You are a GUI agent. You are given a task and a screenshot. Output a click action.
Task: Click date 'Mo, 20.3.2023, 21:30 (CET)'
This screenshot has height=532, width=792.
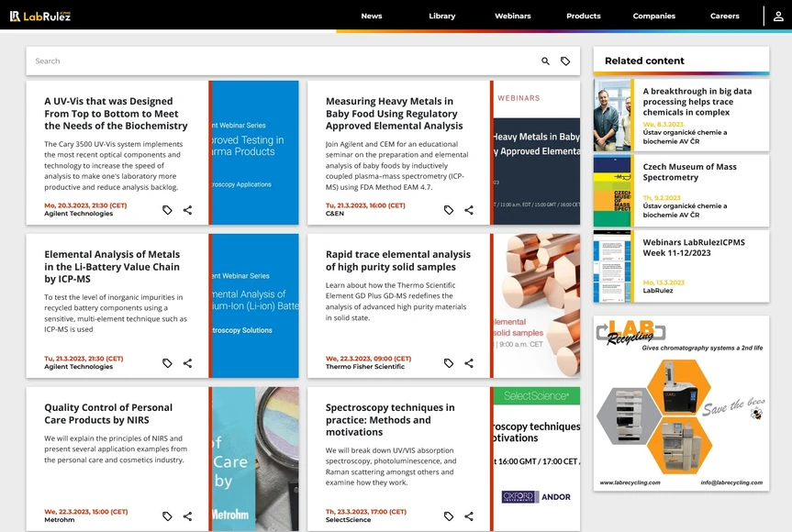(x=85, y=205)
